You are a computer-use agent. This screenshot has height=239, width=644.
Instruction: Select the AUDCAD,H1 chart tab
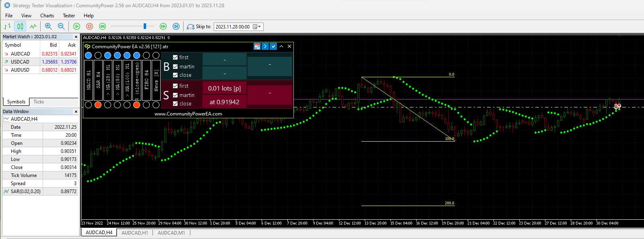tap(135, 233)
